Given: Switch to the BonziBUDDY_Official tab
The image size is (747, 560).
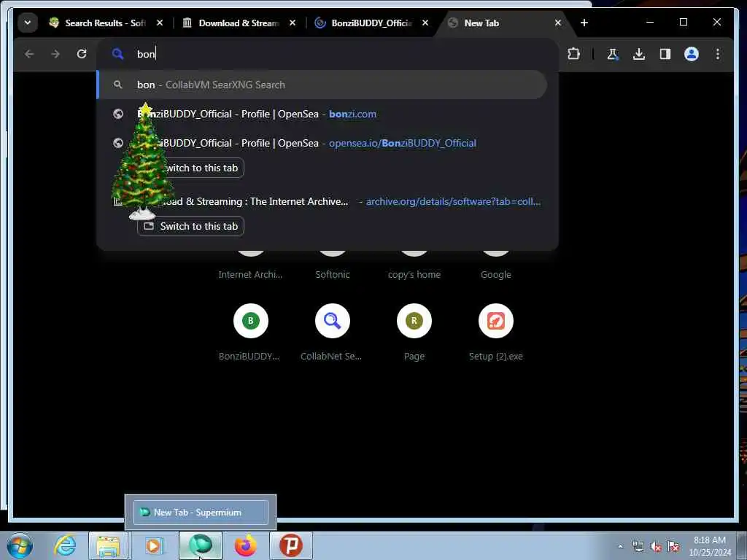Looking at the screenshot, I should [x=371, y=23].
